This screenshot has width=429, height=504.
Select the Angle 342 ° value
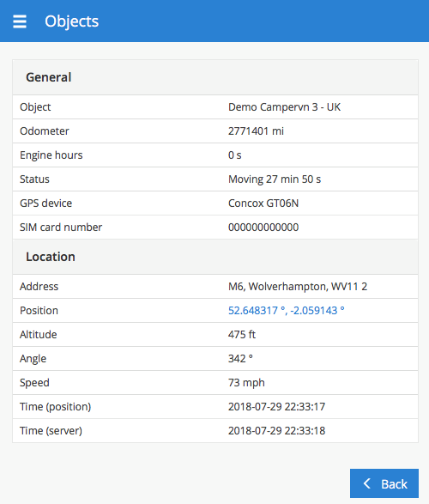tap(240, 358)
